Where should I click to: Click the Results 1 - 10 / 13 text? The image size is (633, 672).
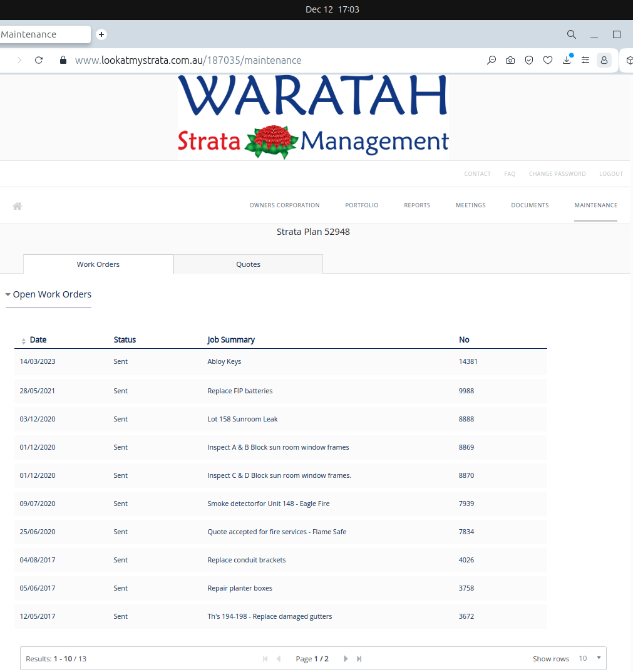pos(56,659)
